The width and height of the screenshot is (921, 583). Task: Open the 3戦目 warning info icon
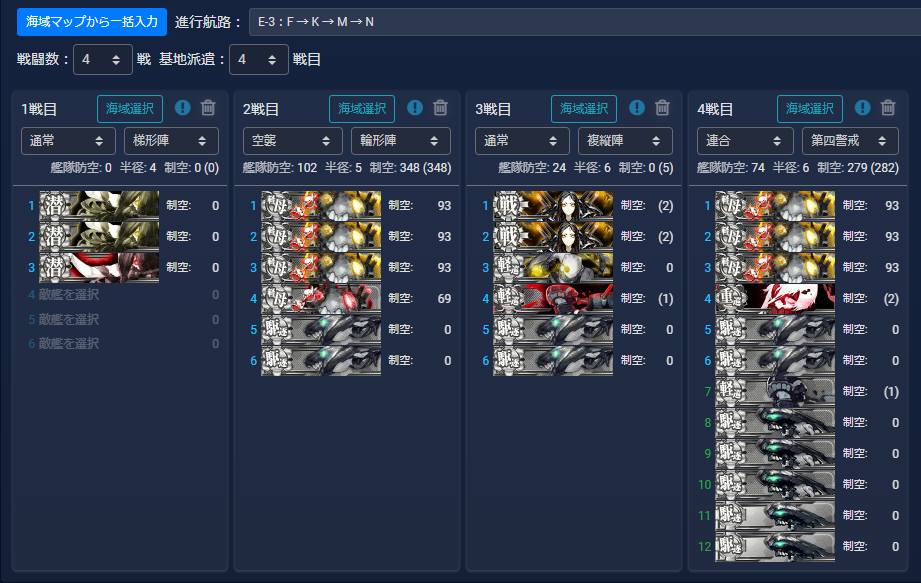[636, 108]
